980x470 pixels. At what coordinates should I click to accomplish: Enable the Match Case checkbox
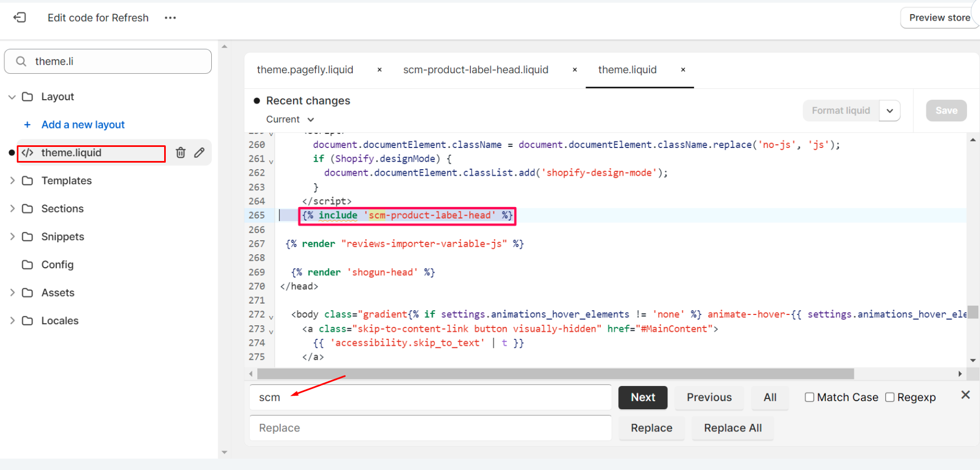pyautogui.click(x=809, y=397)
